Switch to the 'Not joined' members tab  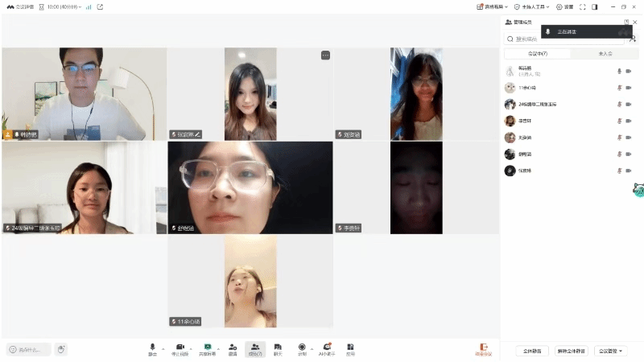(x=605, y=54)
